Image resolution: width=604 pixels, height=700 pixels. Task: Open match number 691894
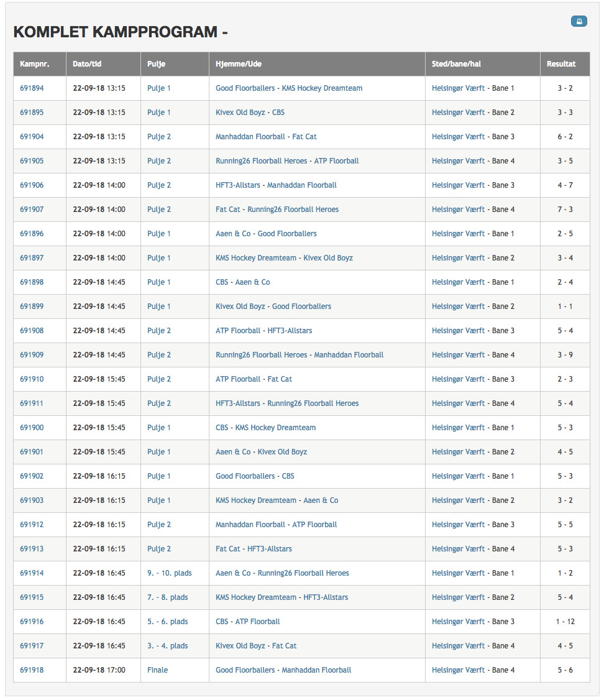coord(32,88)
